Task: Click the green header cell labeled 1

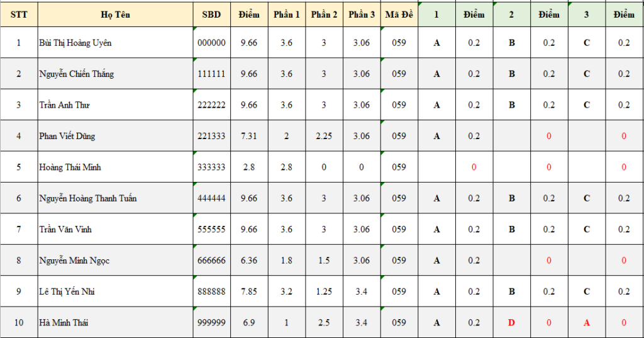Action: tap(436, 15)
